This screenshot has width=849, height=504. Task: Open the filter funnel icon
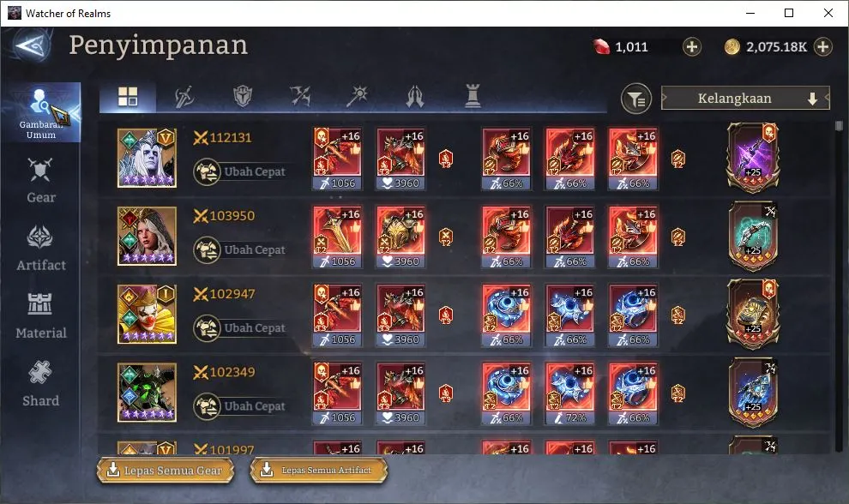635,99
